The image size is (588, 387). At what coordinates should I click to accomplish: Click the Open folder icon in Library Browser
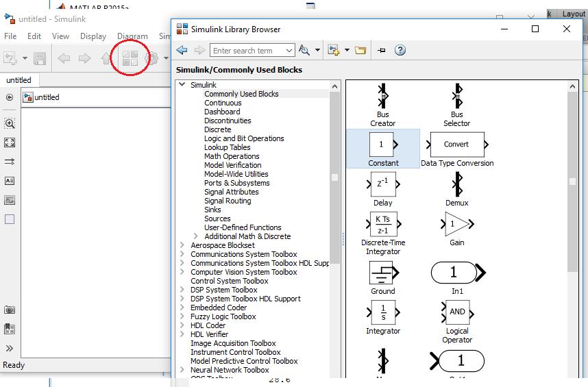[x=360, y=50]
